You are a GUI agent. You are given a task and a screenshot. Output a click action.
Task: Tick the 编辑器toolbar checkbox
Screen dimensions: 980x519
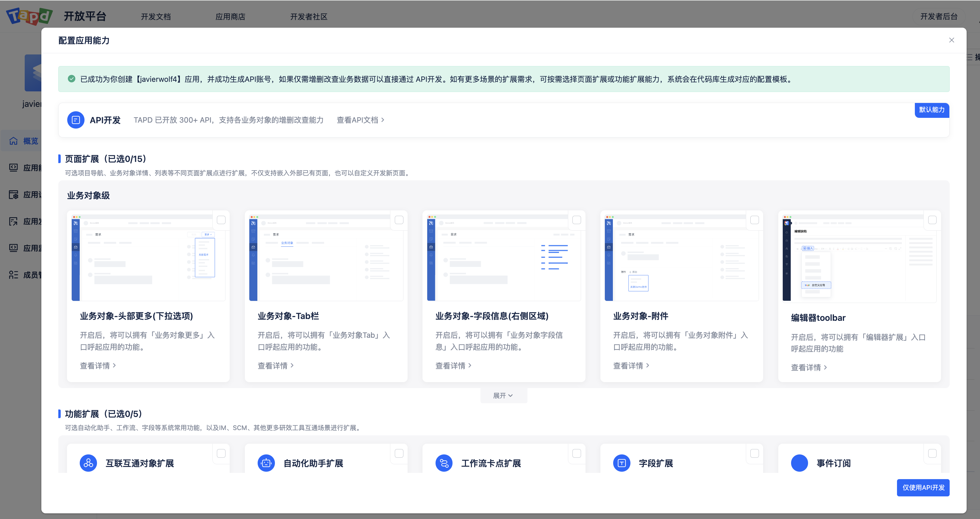tap(932, 220)
